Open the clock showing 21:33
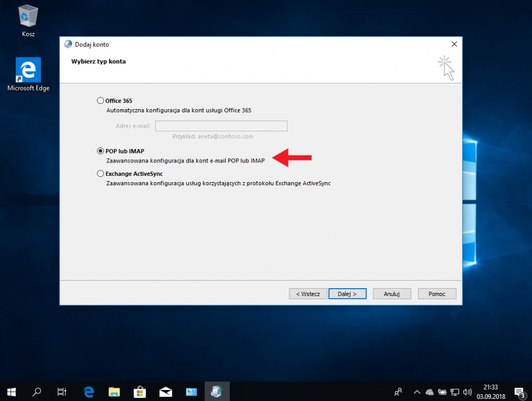Screen dimensions: 532x401 pyautogui.click(x=491, y=392)
